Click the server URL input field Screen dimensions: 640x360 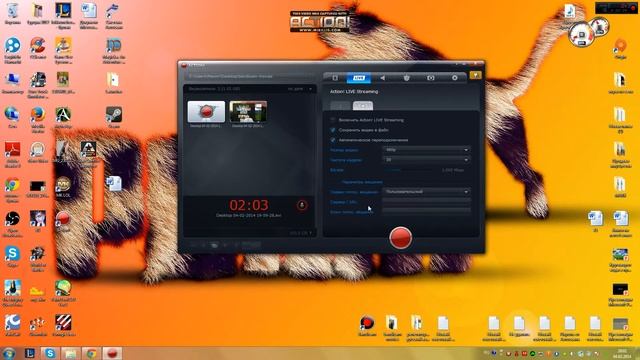click(427, 201)
